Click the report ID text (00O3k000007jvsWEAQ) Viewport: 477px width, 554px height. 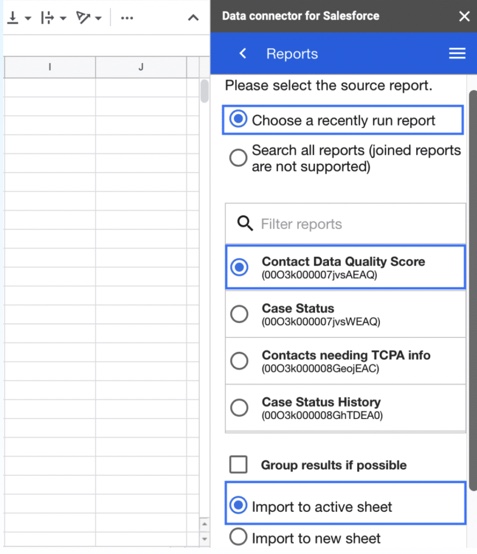point(321,322)
